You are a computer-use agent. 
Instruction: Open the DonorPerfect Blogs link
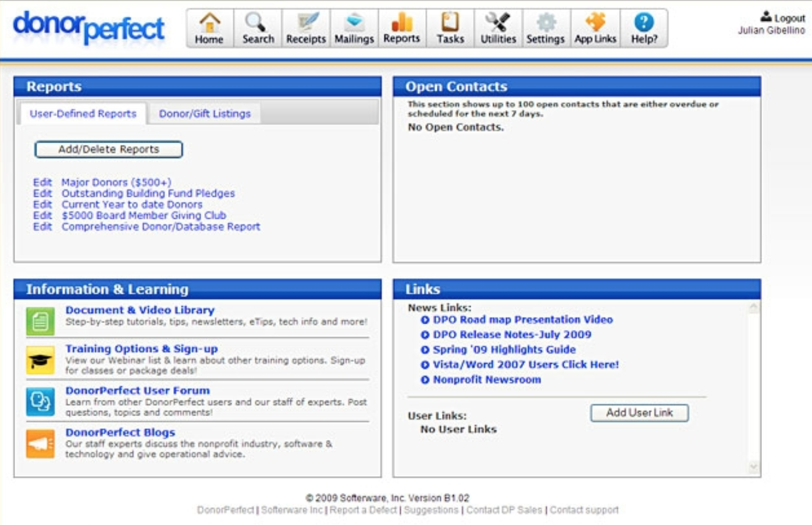coord(120,432)
